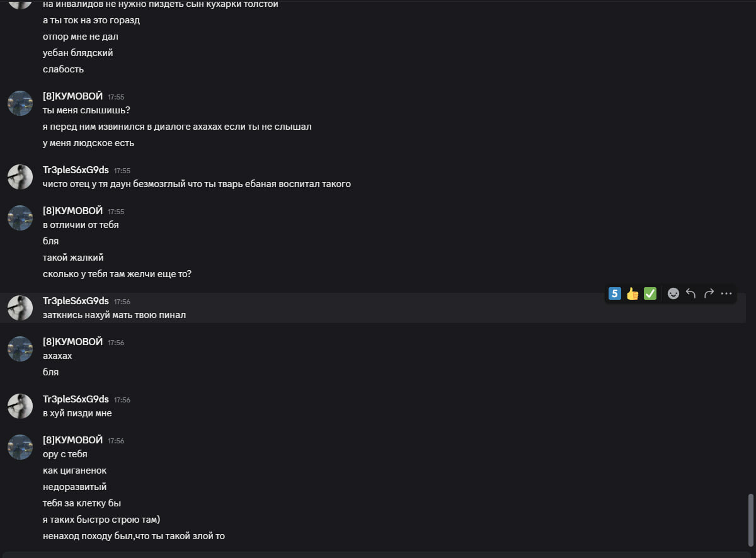The image size is (756, 558).
Task: Select Tr3pleS6xG9ds username posted at 17:55
Action: [76, 170]
